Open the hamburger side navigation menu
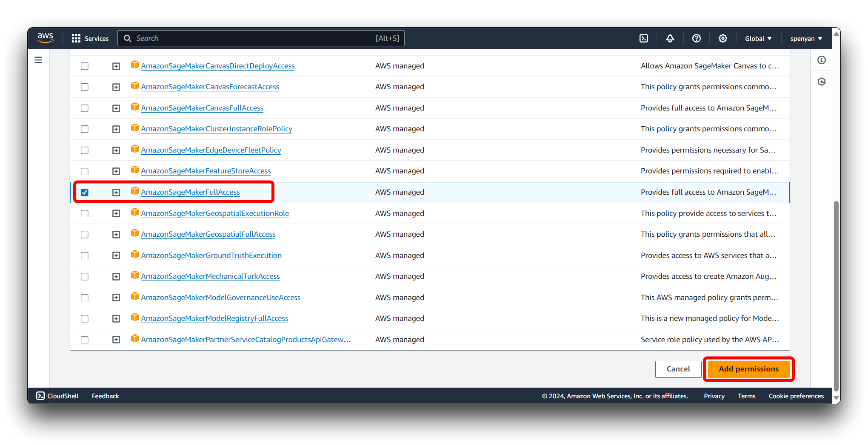This screenshot has width=868, height=445. (x=38, y=60)
